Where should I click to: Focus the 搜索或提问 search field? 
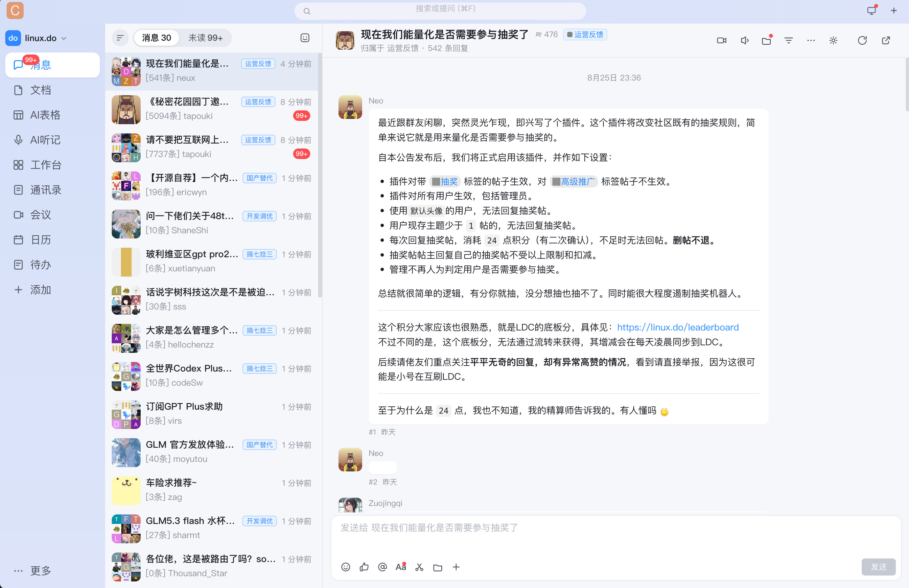(x=440, y=11)
